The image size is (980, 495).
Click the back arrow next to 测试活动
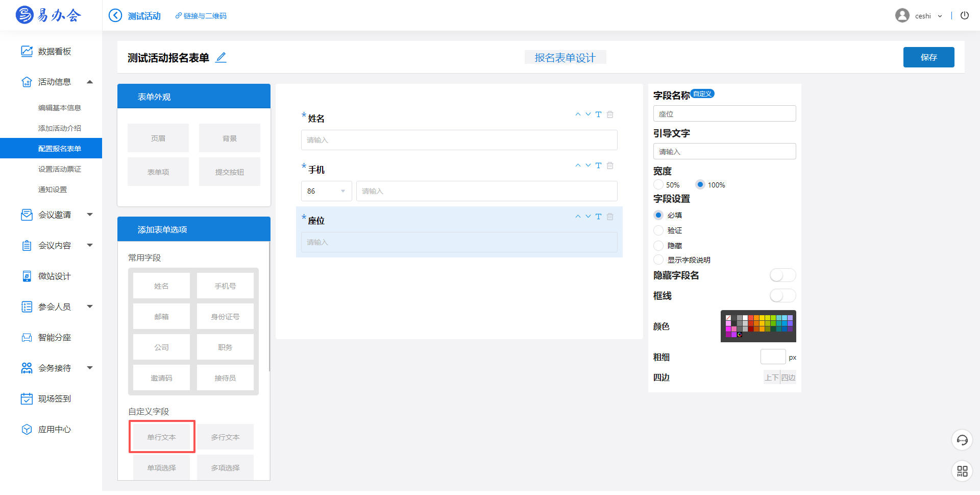click(115, 16)
